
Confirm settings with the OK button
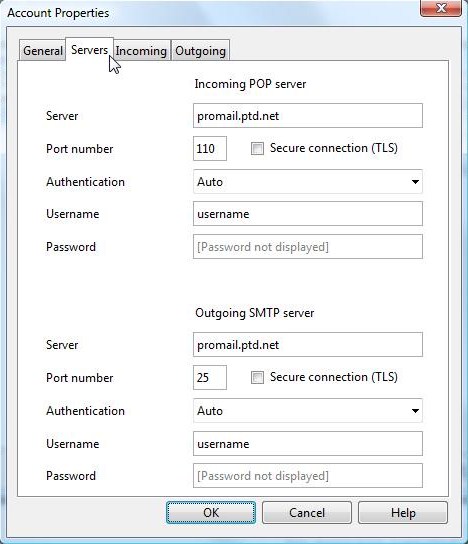211,512
